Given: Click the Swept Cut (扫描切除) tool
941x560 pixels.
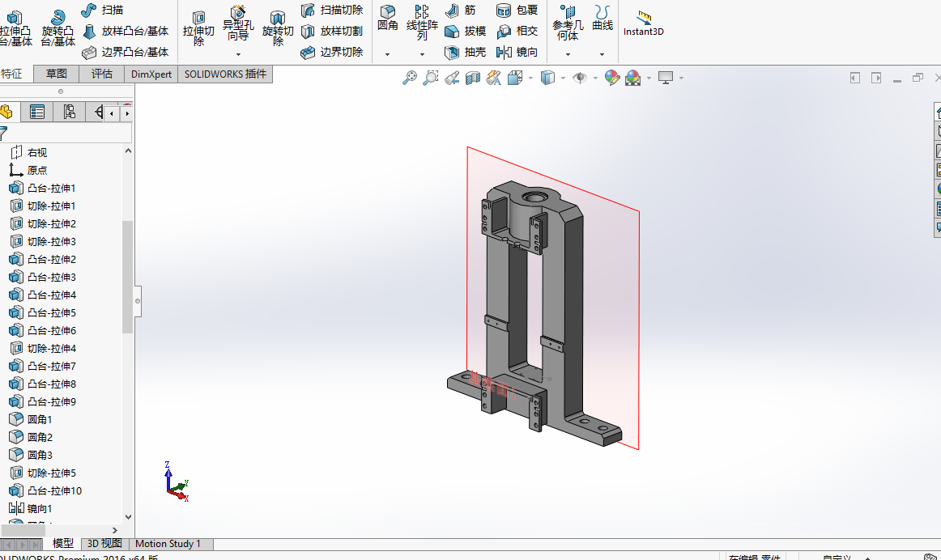Looking at the screenshot, I should click(333, 11).
